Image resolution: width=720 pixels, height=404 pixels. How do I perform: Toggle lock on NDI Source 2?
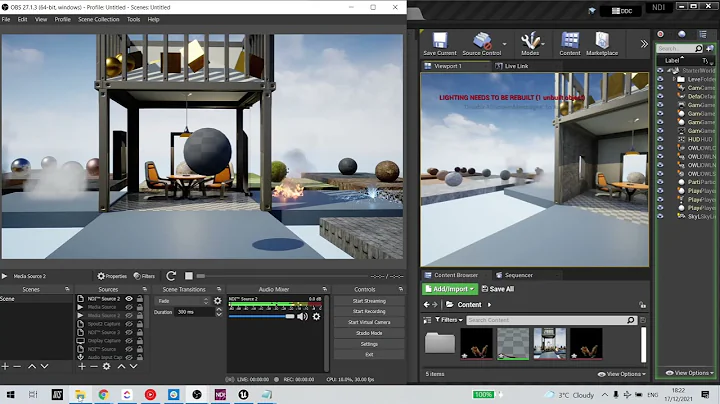pos(140,298)
